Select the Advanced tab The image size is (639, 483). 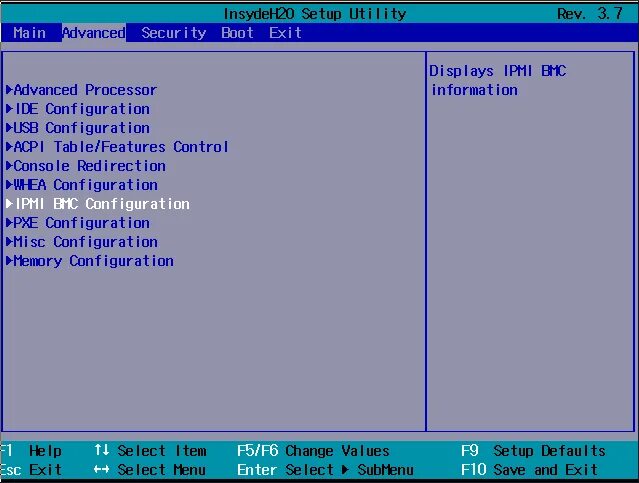[x=94, y=33]
